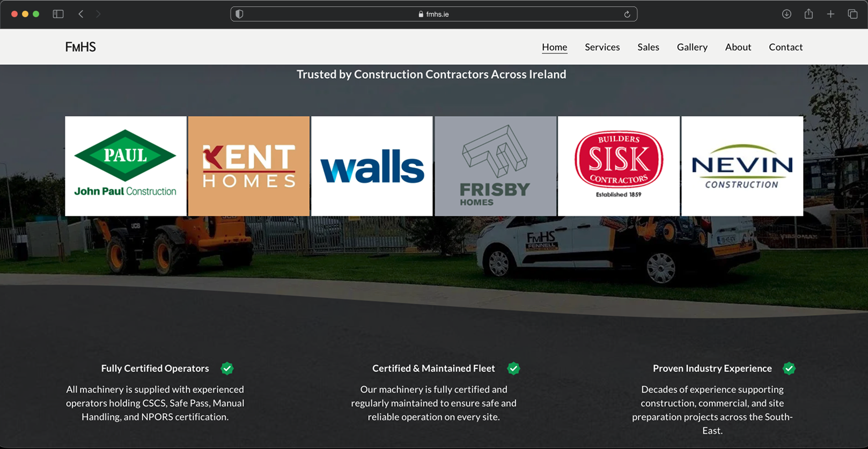Click the paragraph beginning 'Decades of experience supporting'
This screenshot has height=449, width=868.
pyautogui.click(x=712, y=410)
